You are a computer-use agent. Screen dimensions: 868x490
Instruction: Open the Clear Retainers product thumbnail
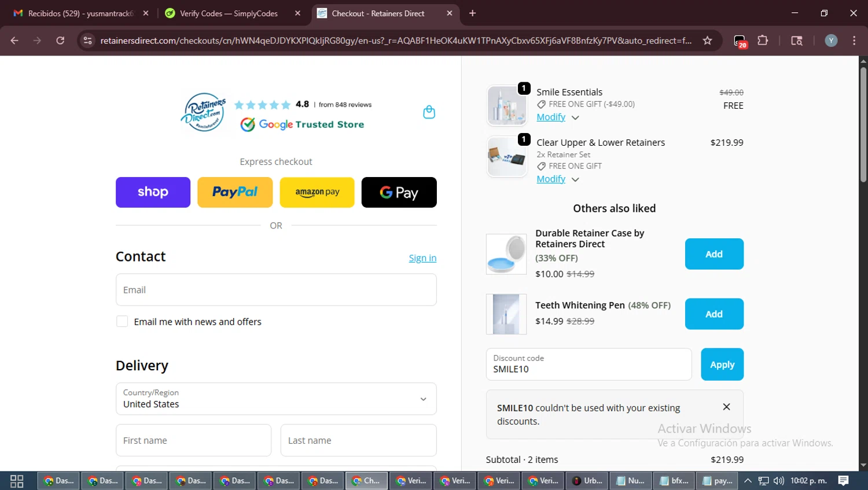(507, 157)
